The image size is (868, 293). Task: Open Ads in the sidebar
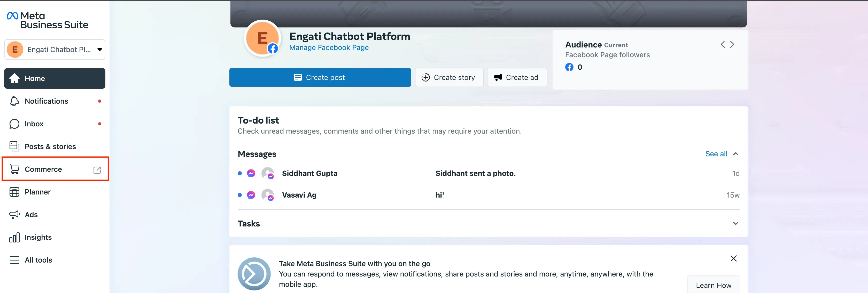55,215
